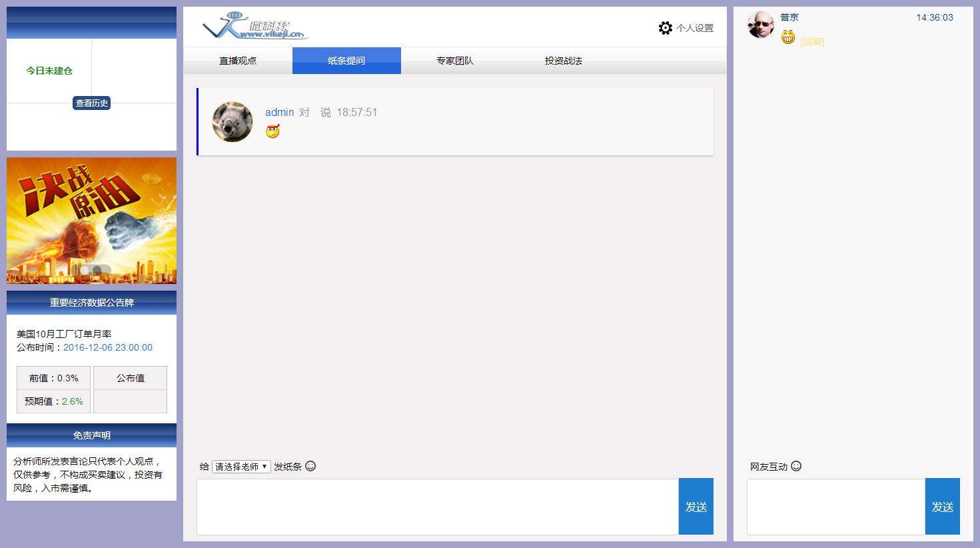Send the note with the center 发送 button
Image resolution: width=980 pixels, height=548 pixels.
pos(696,507)
